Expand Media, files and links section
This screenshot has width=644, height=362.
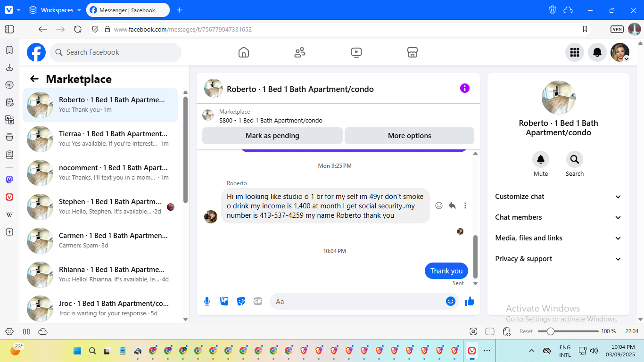point(558,238)
